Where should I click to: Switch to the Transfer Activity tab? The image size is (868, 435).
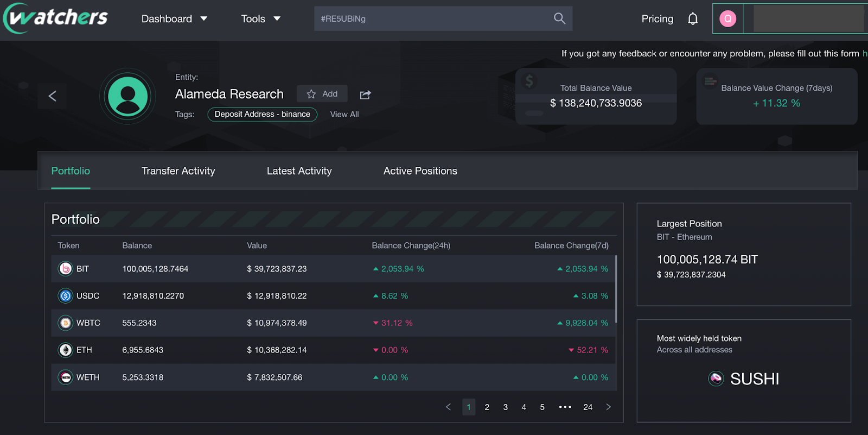[x=178, y=171]
